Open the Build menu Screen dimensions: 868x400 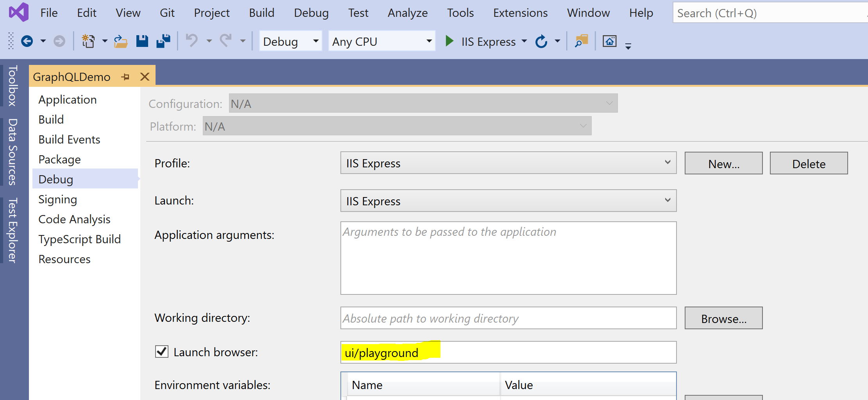point(262,13)
